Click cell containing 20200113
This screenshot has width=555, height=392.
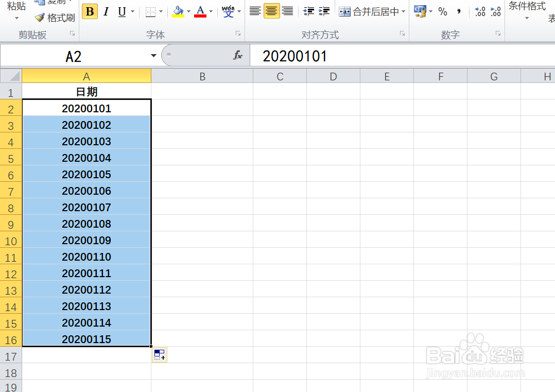tap(86, 305)
